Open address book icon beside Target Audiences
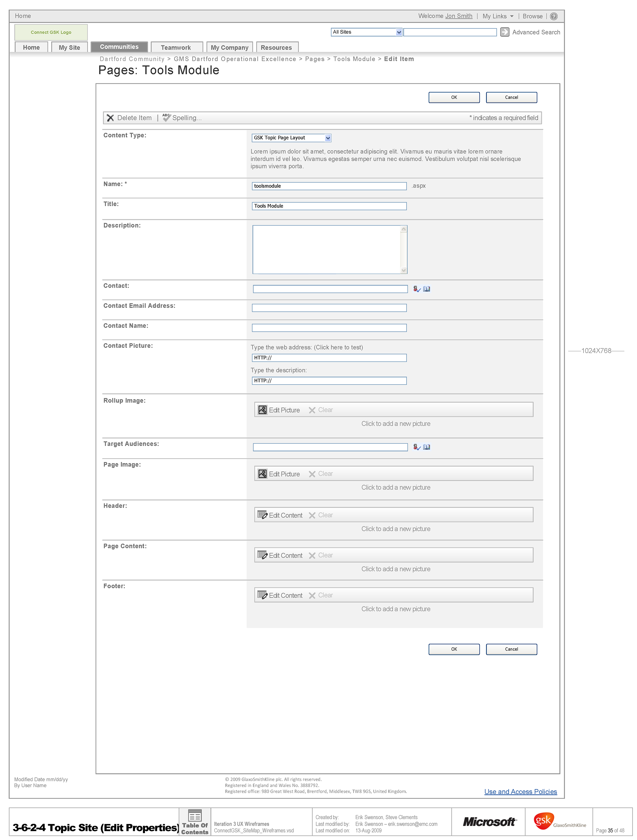The image size is (637, 840). click(427, 447)
